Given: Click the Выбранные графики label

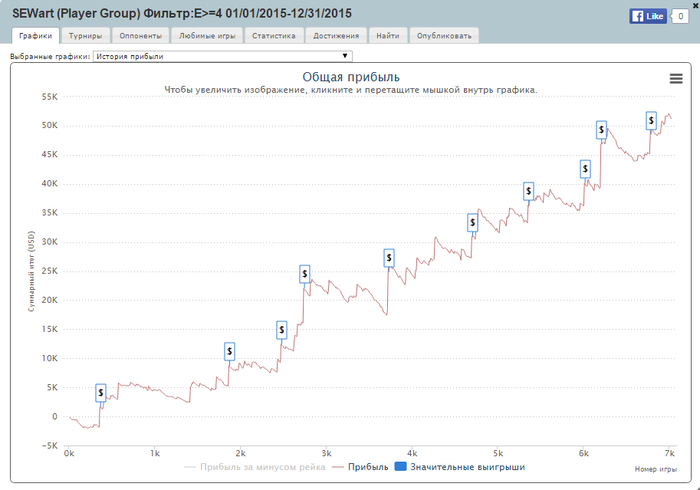Looking at the screenshot, I should coord(50,57).
